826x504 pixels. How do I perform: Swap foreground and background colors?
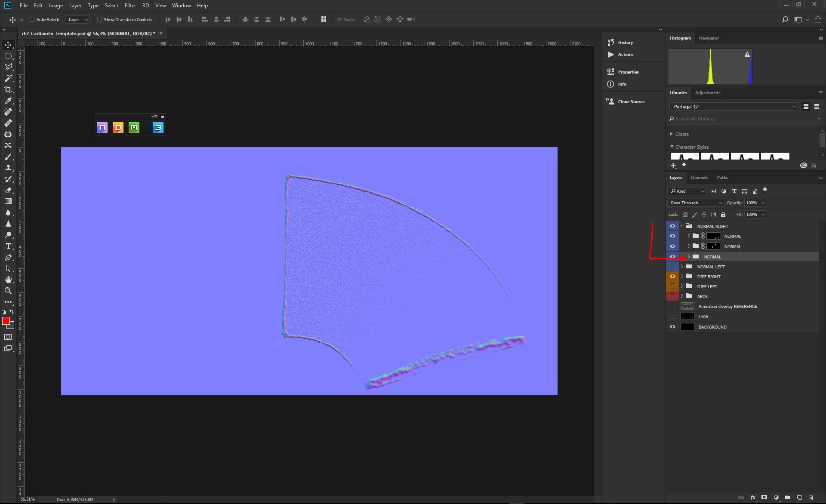[12, 312]
